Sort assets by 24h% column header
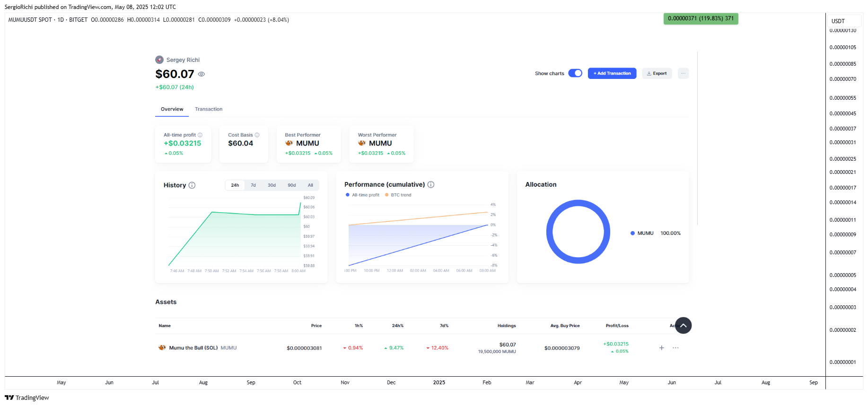 pos(398,326)
